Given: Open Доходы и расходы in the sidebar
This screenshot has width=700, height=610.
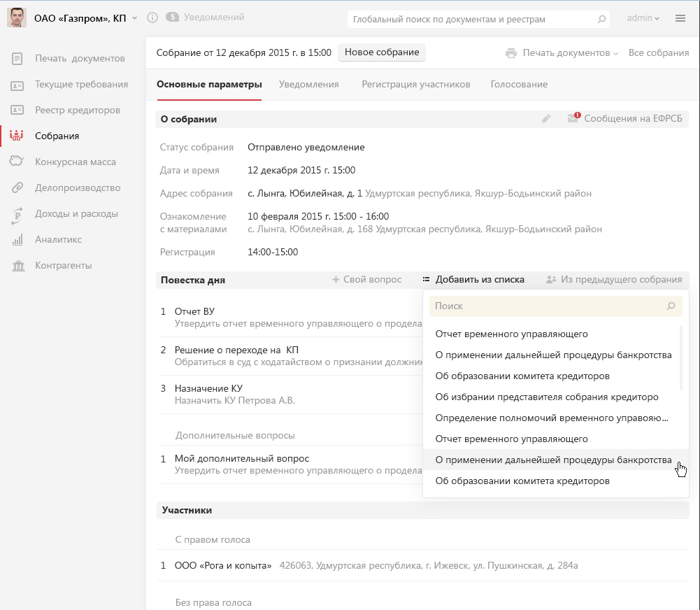Looking at the screenshot, I should (76, 213).
